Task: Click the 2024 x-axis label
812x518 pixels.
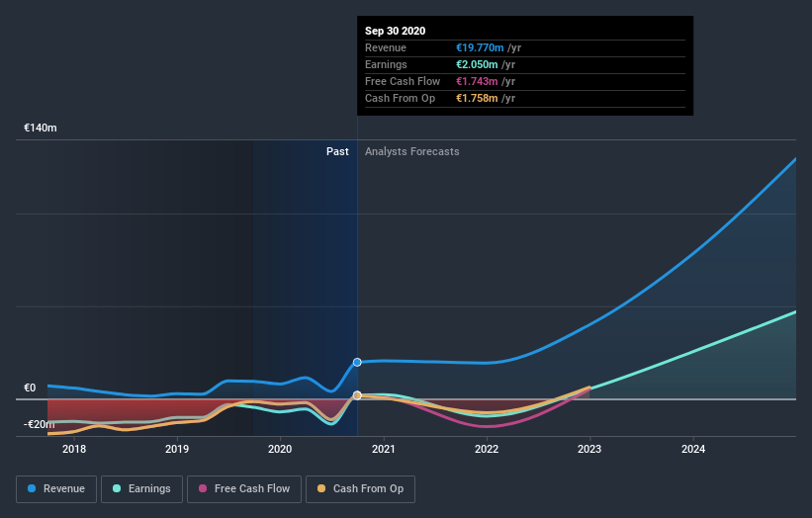Action: click(693, 449)
